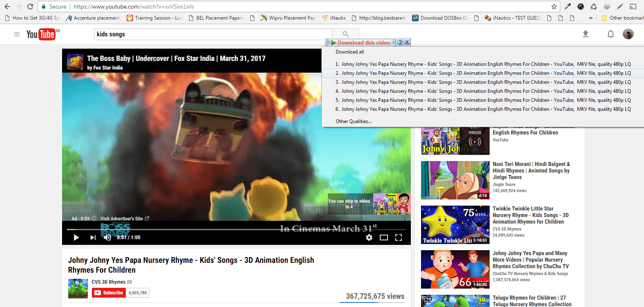Screen dimensions: 644x307
Task: Choose download option 4 MKV 480p
Action: pos(483,91)
